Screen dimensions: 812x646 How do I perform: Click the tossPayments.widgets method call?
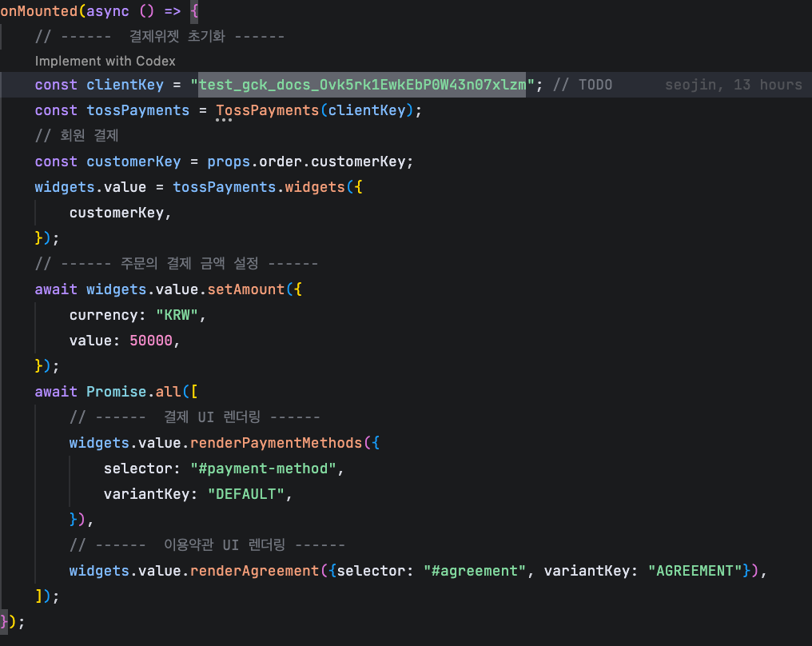pyautogui.click(x=258, y=187)
